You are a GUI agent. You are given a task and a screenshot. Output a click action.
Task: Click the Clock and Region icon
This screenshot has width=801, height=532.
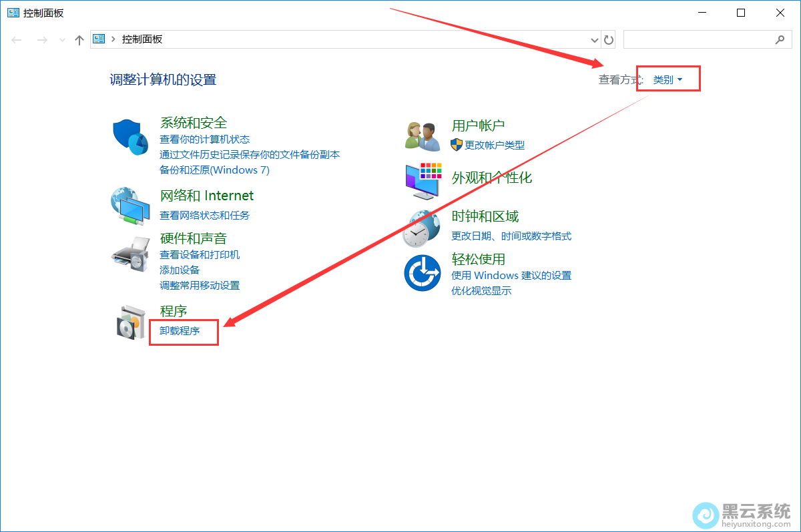(422, 228)
